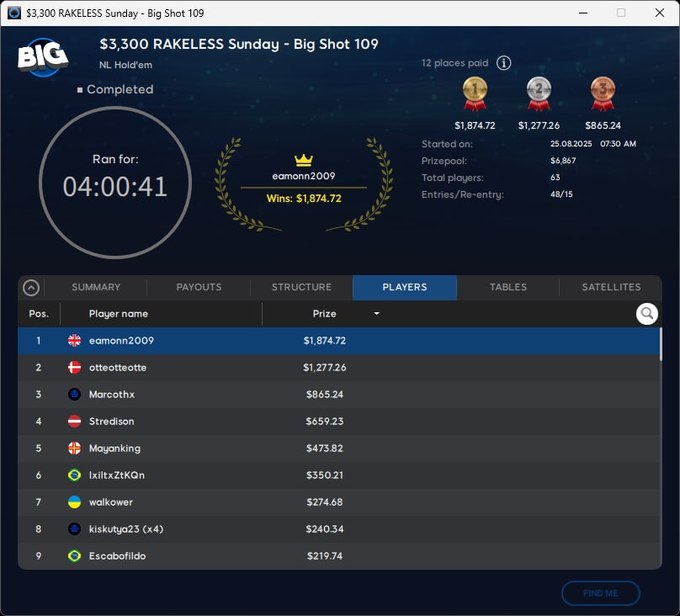
Task: Click the UK flag beside eamonn2009
Action: point(74,341)
